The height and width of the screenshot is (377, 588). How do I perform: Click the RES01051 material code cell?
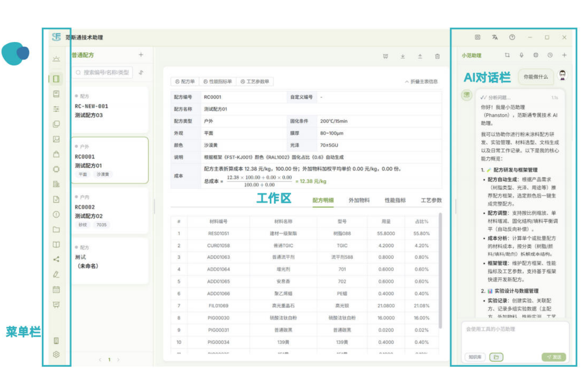[219, 234]
